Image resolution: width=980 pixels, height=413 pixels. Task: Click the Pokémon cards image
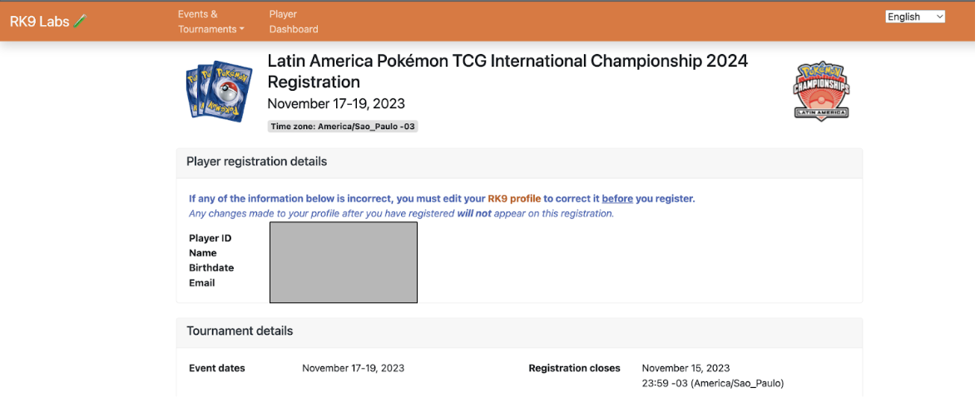pos(218,91)
